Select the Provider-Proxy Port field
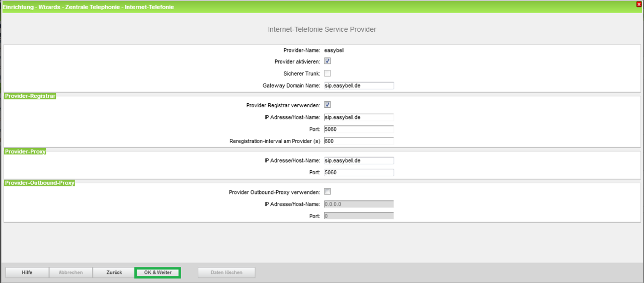 pos(358,173)
